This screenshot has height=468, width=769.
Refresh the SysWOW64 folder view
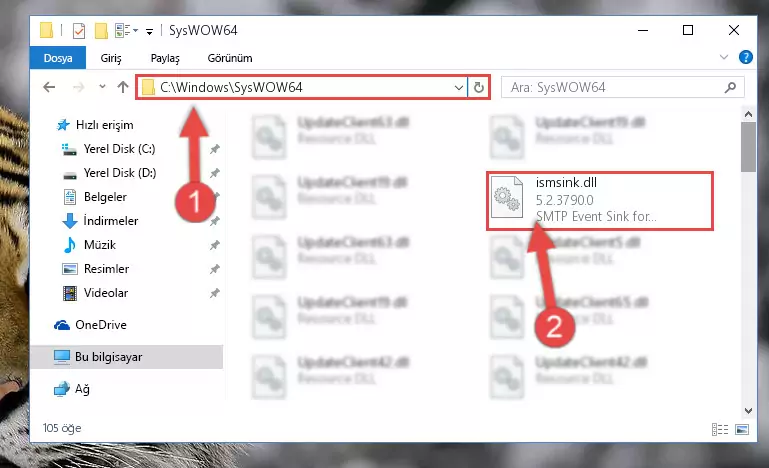pyautogui.click(x=479, y=87)
